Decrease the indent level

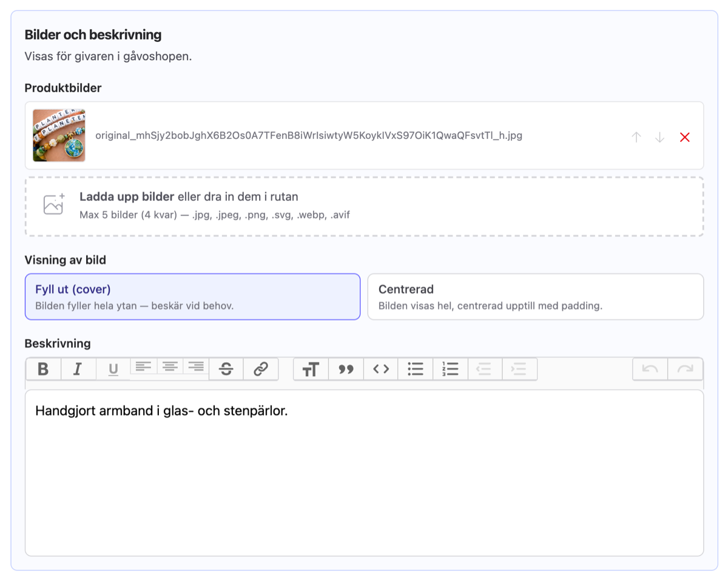click(x=485, y=369)
